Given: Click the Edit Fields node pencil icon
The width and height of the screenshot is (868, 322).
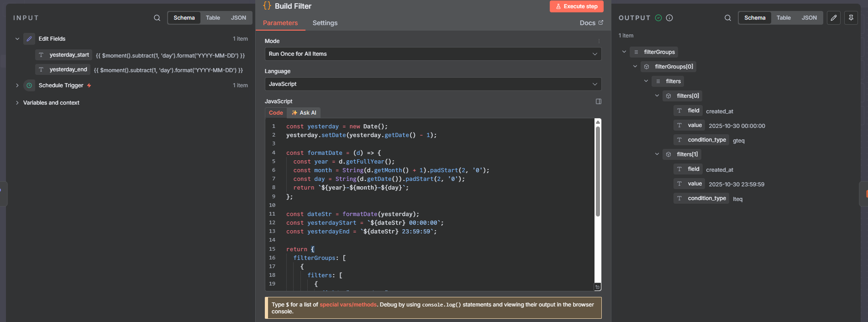Looking at the screenshot, I should tap(29, 39).
